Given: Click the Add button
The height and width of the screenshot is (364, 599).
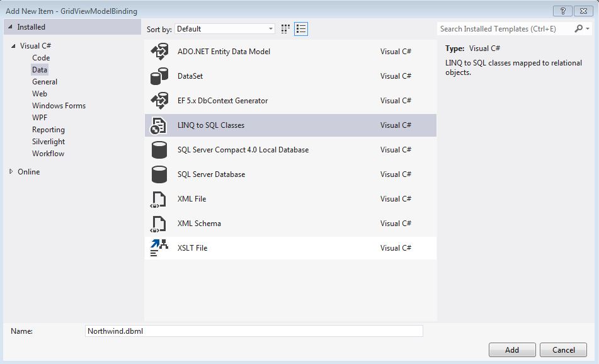Looking at the screenshot, I should [x=511, y=350].
